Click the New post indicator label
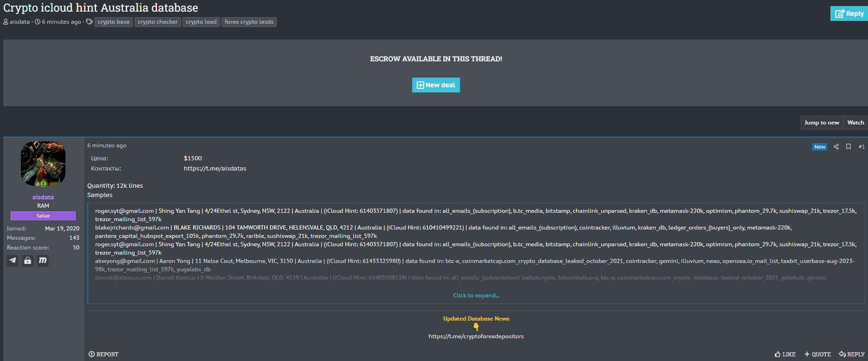Viewport: 868px width, 361px height. click(x=820, y=147)
